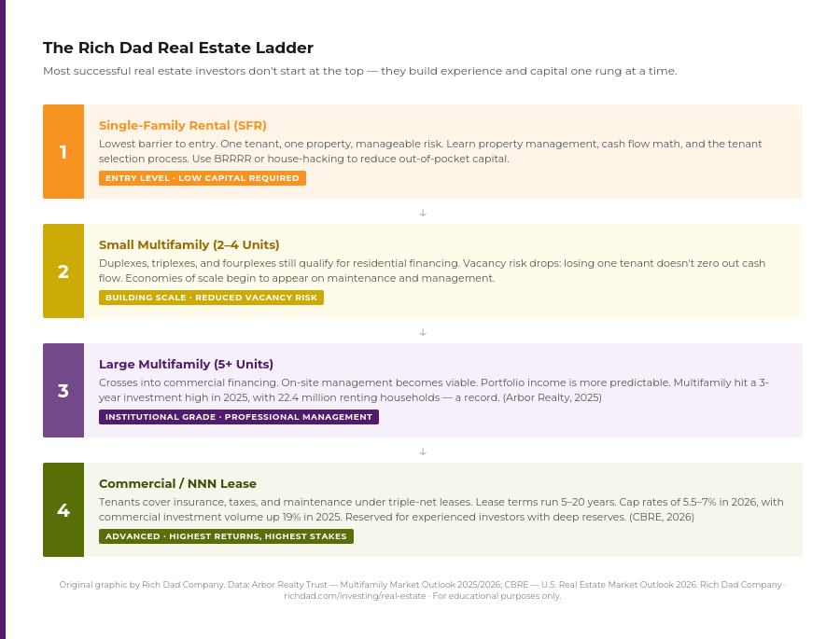
Task: Click the 'BUILDING SCALE · REDUCED VACANCY RISK' badge
Action: coord(211,298)
